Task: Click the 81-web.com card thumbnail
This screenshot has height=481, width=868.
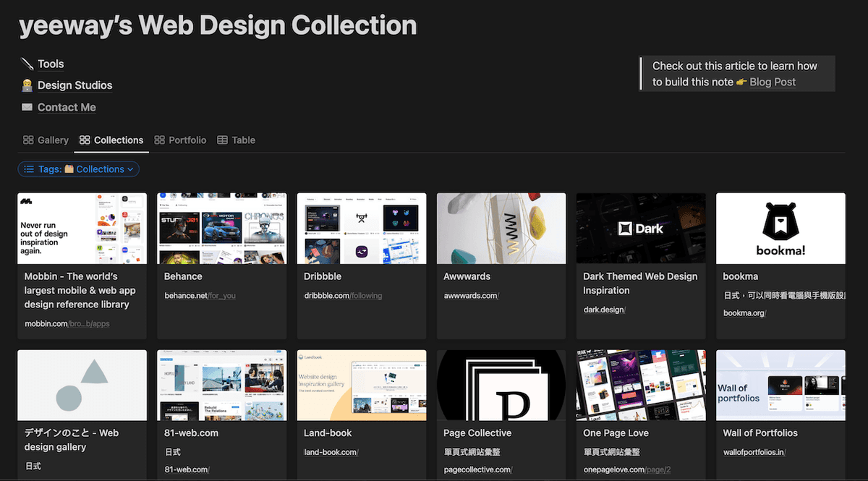Action: pyautogui.click(x=221, y=386)
